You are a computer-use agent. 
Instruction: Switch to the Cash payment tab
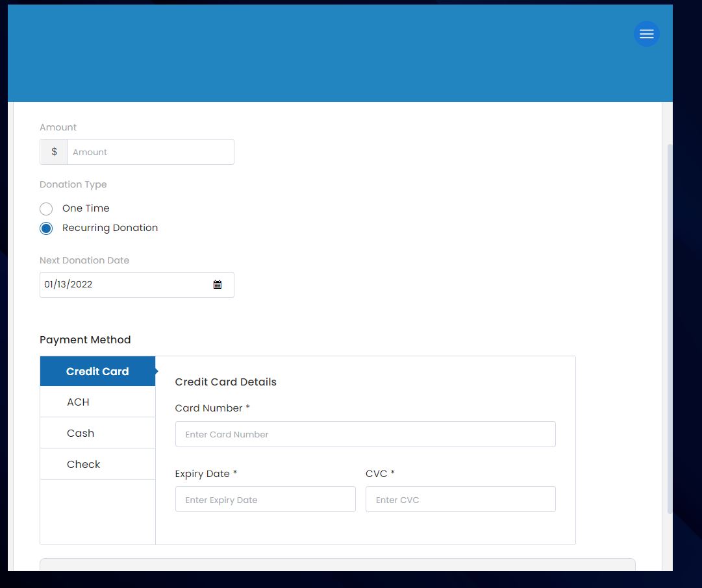click(97, 433)
